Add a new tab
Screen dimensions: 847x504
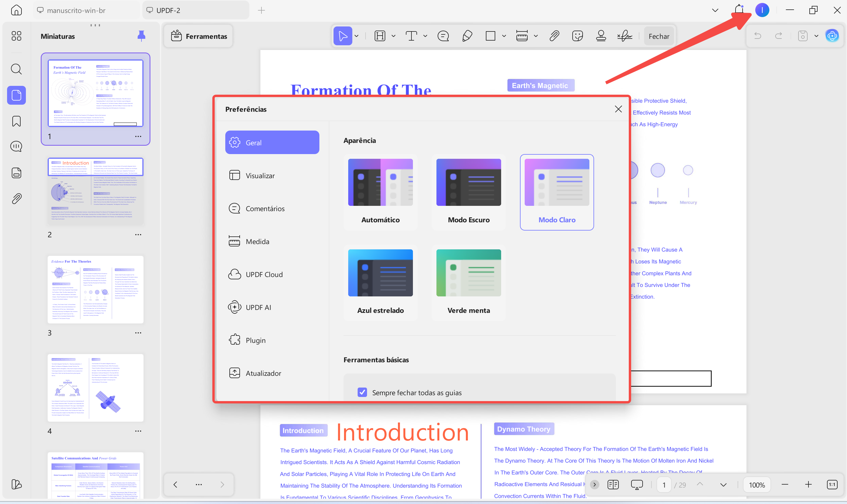pos(261,10)
